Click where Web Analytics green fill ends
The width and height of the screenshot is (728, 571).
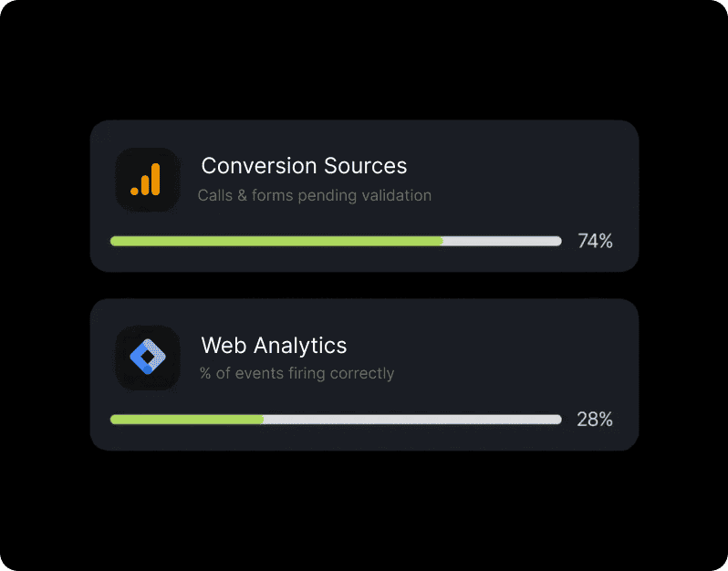(263, 420)
